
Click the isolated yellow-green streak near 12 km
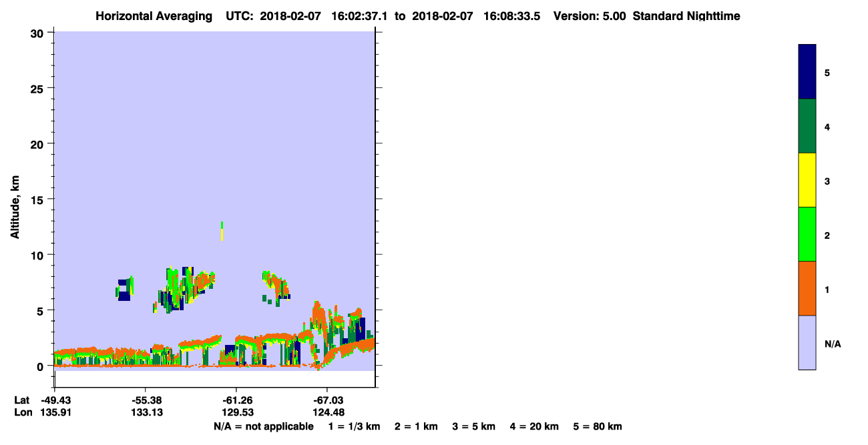pos(222,232)
